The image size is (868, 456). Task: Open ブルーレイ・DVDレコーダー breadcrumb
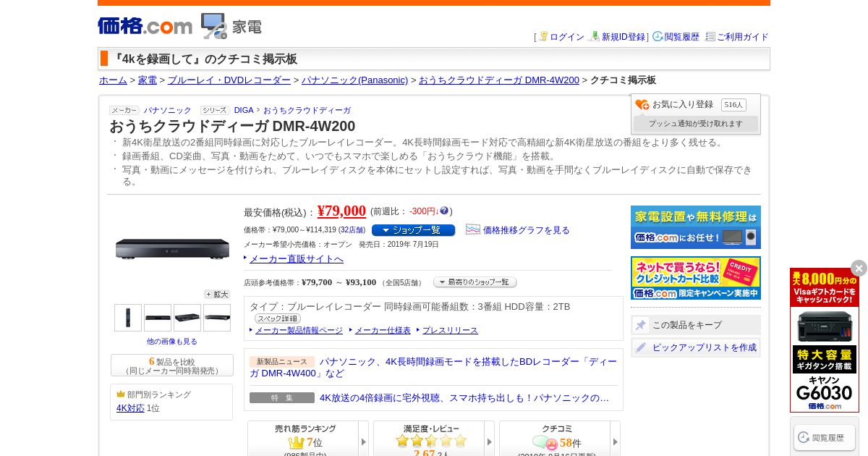click(x=229, y=80)
